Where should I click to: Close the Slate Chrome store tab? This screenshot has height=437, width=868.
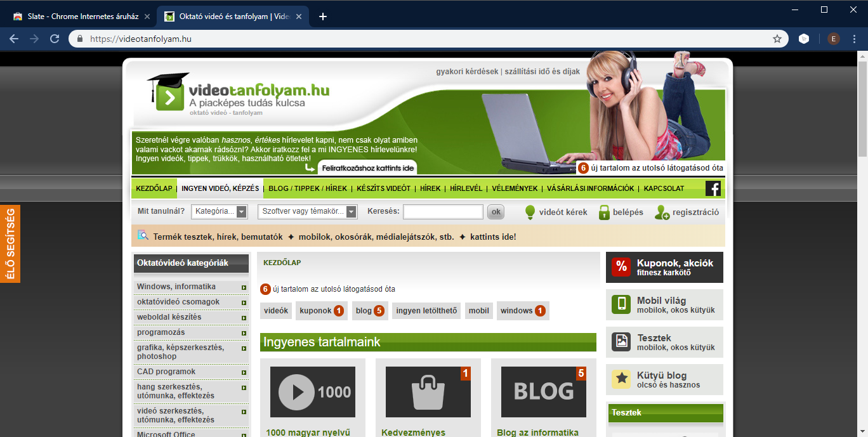pos(147,16)
